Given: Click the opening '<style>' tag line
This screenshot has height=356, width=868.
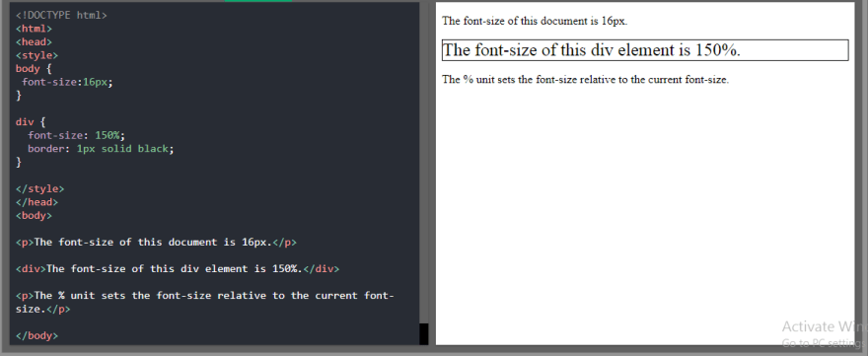Looking at the screenshot, I should 36,55.
